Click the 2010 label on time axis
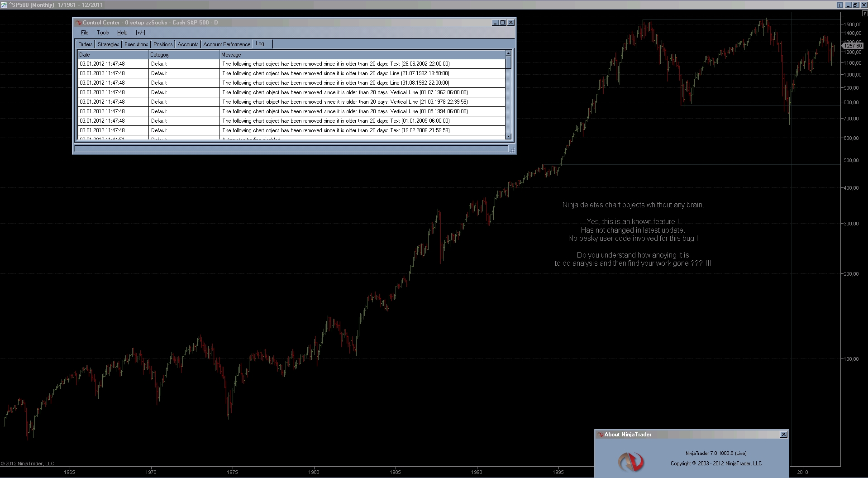 click(x=802, y=472)
